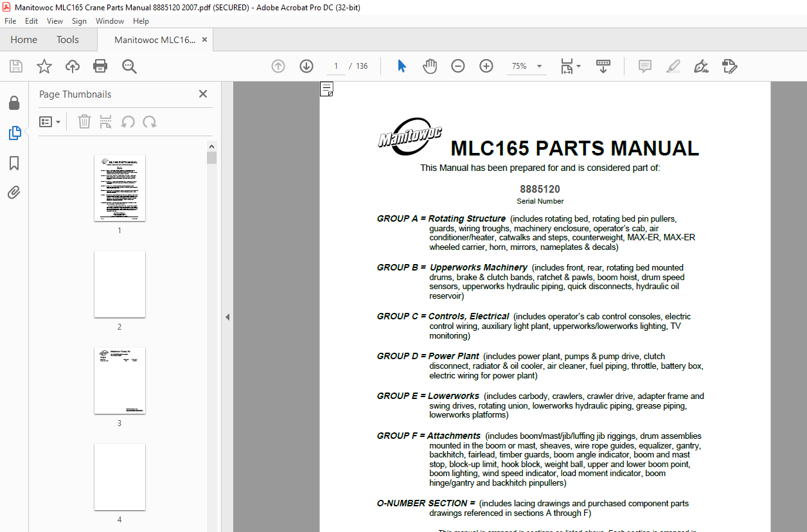Zoom out with the minus button
Viewport: 807px width, 532px height.
[x=458, y=66]
